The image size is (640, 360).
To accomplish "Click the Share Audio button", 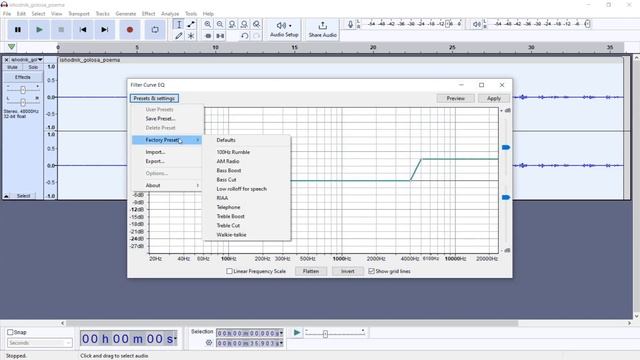I will point(322,29).
